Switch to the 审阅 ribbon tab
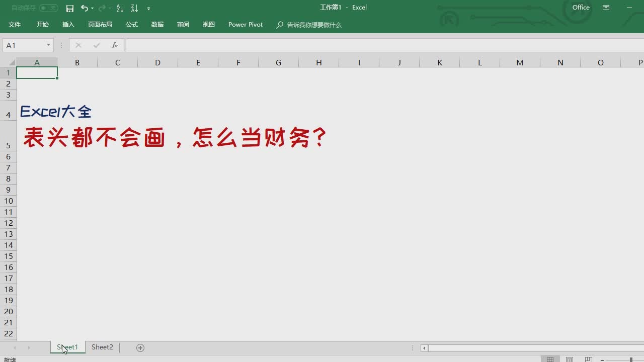The height and width of the screenshot is (362, 644). click(x=183, y=24)
